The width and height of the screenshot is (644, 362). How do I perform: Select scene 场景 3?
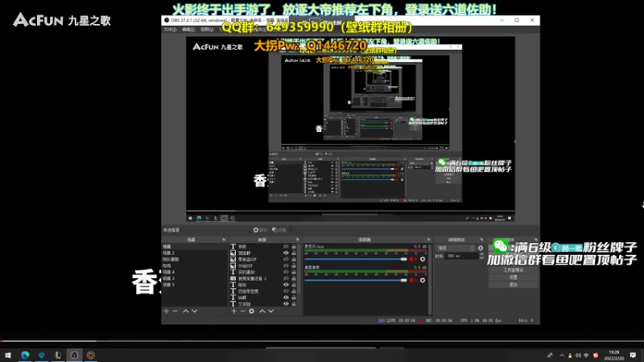168,278
